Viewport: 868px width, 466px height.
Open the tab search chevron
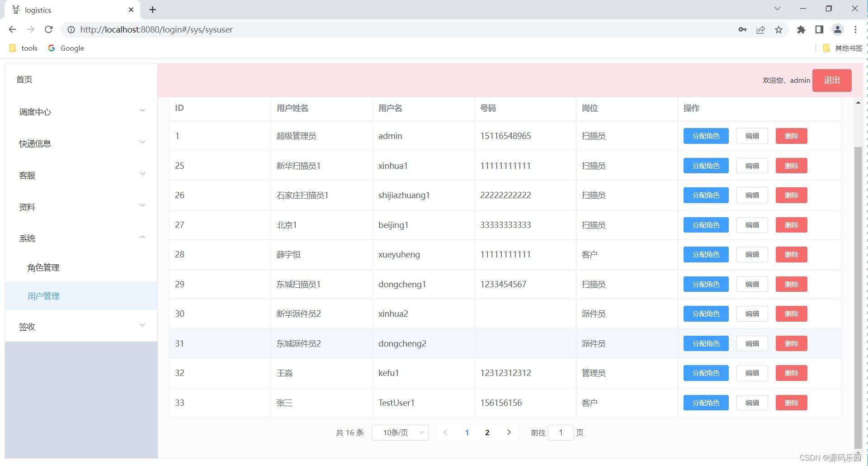pos(777,9)
